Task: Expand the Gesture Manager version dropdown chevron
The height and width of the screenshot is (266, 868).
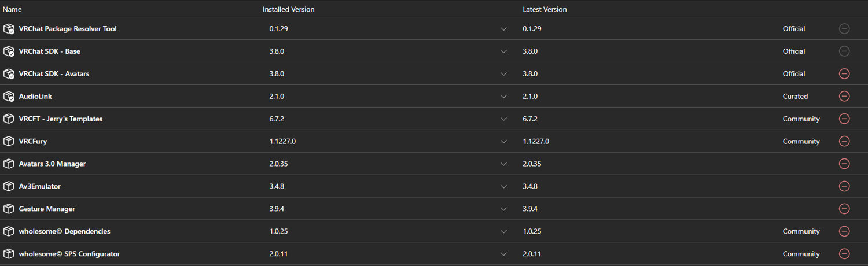Action: [503, 209]
